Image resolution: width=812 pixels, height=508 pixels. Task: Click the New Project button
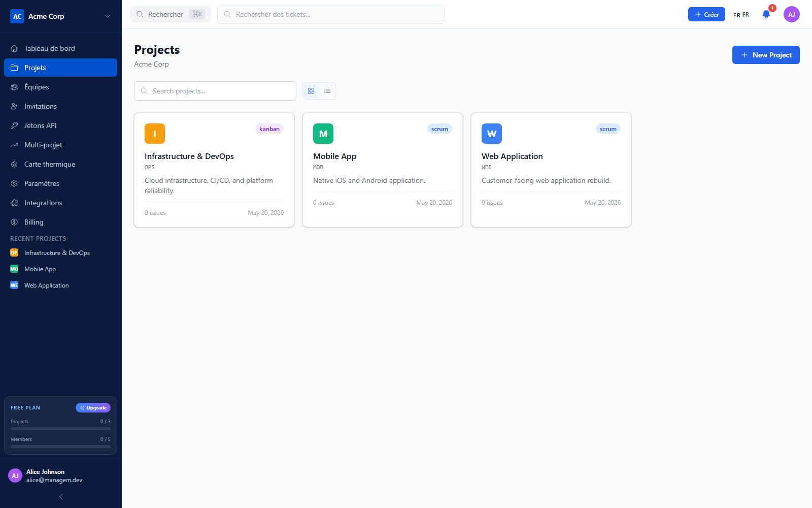[x=766, y=55]
